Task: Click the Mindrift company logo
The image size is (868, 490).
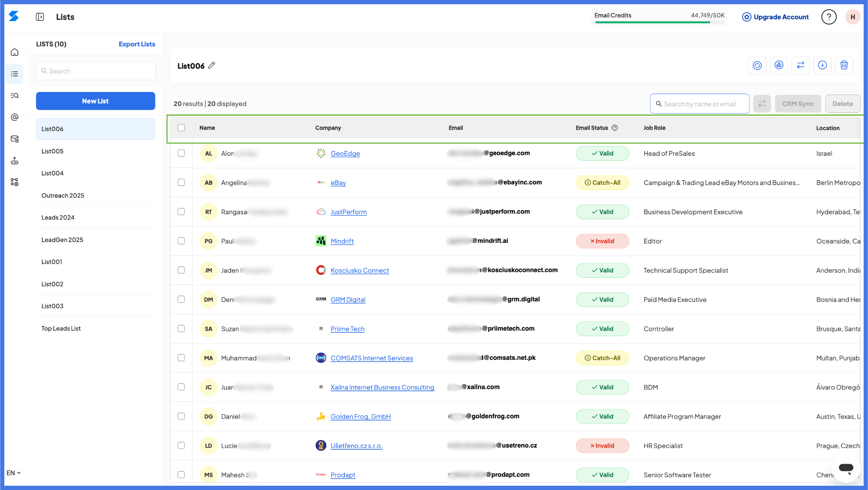Action: [x=321, y=241]
